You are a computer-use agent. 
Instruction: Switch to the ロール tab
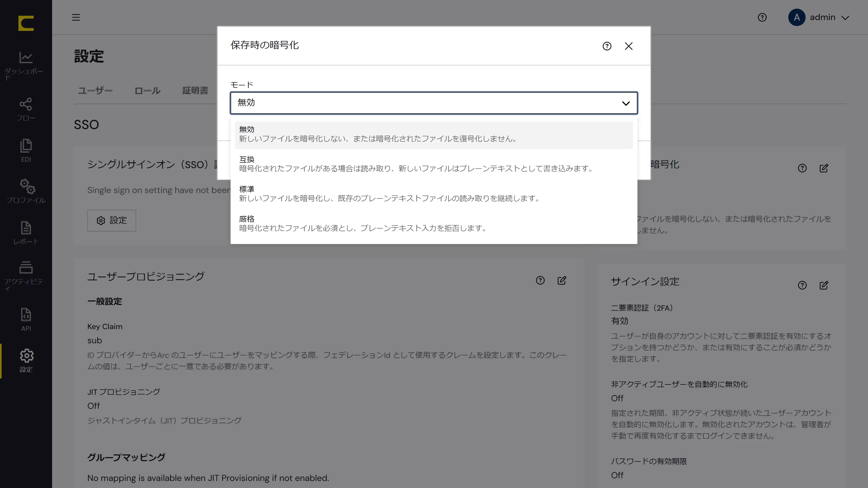tap(147, 90)
